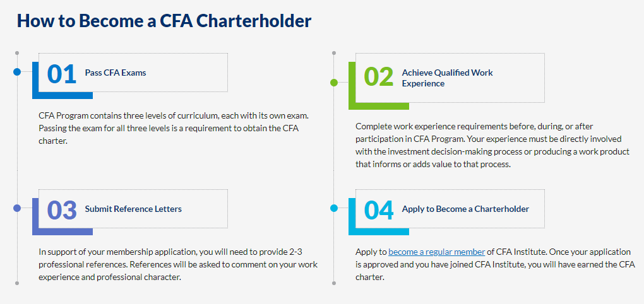Image resolution: width=644 pixels, height=304 pixels.
Task: Click the grey dot at top of left timeline
Action: pyautogui.click(x=17, y=52)
